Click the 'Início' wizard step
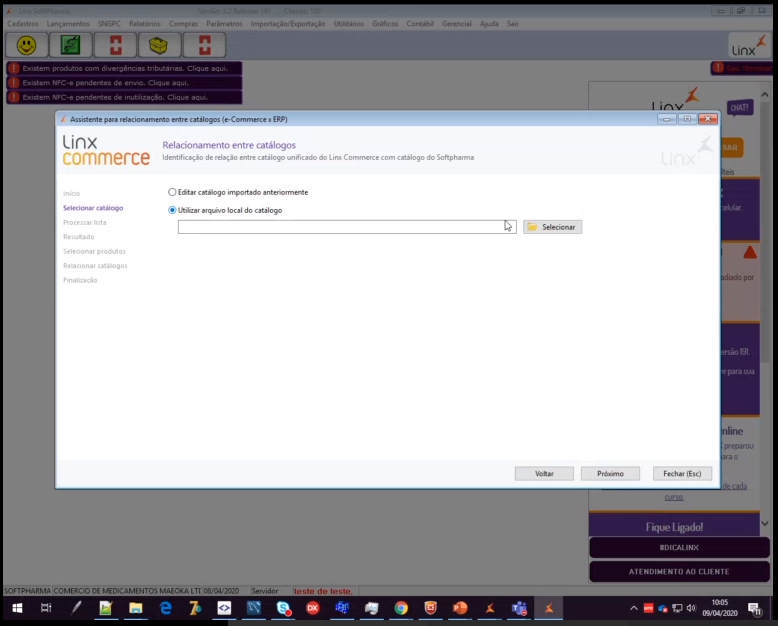The width and height of the screenshot is (778, 626). 71,193
